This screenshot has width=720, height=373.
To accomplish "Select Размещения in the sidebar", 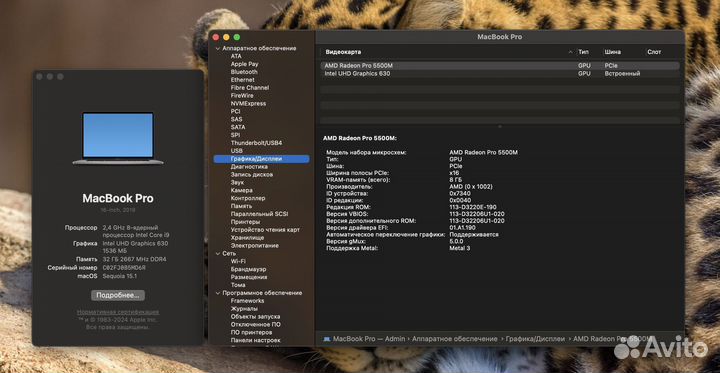I will pos(249,277).
